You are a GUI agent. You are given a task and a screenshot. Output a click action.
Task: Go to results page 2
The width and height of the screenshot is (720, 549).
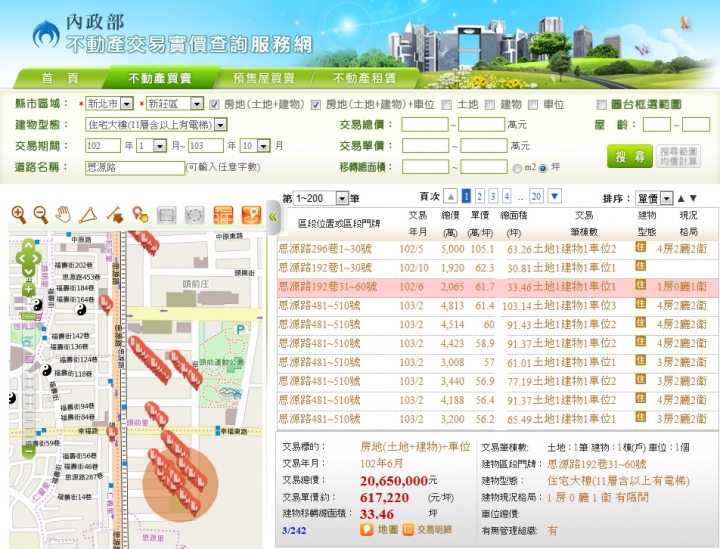(x=479, y=196)
